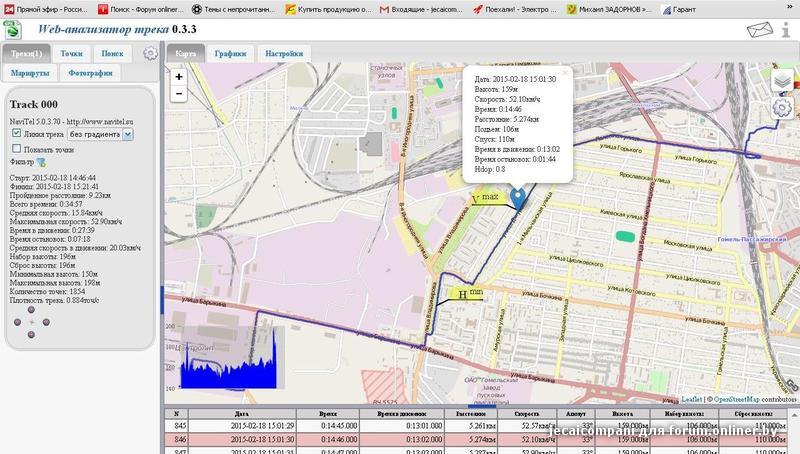This screenshot has width=800, height=454.
Task: Open the 'Настройки' tab
Action: coord(284,54)
